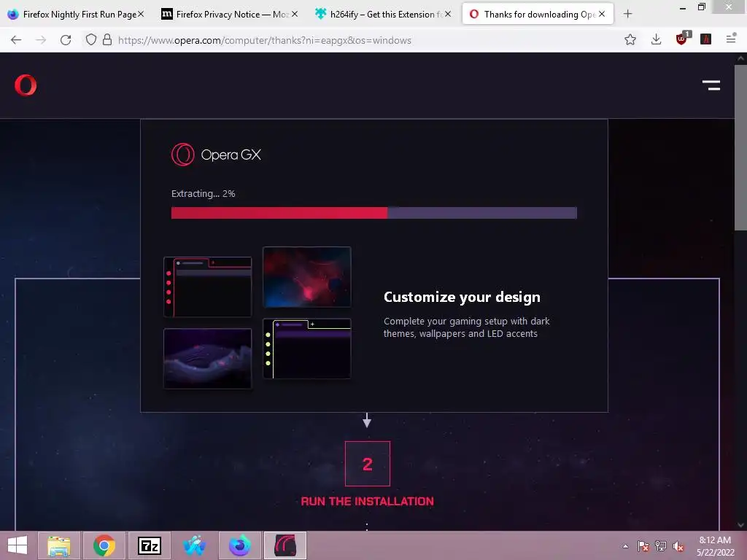Open the Windows Start menu
Viewport: 747px width, 560px height.
pos(18,545)
